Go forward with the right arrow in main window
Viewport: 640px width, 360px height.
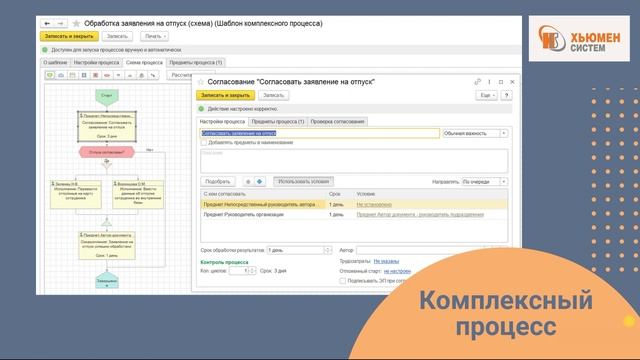point(60,24)
